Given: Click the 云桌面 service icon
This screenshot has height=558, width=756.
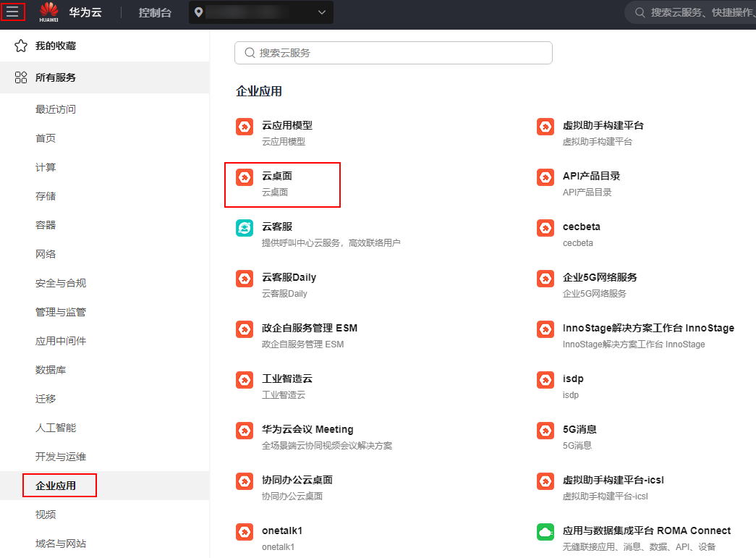Looking at the screenshot, I should coord(245,177).
